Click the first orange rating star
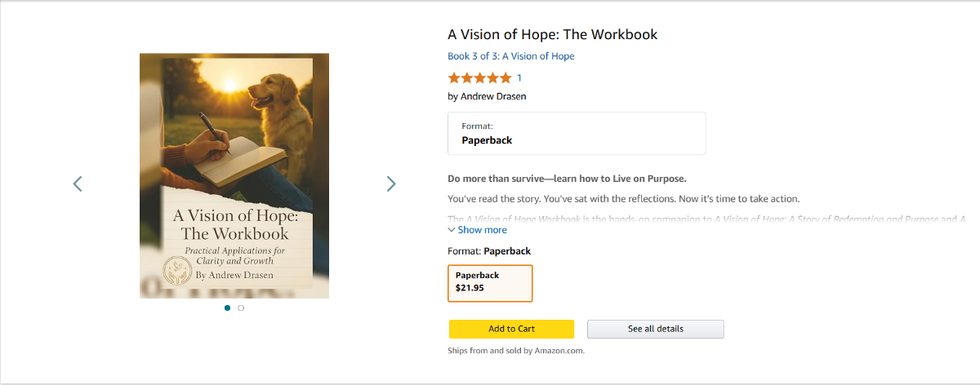Viewport: 980px width, 385px height. point(454,78)
